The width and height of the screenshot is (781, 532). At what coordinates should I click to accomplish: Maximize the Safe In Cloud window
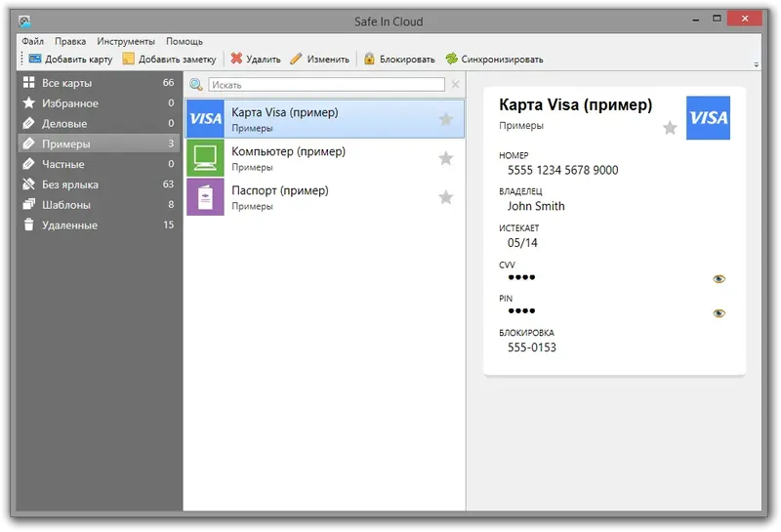[x=717, y=19]
